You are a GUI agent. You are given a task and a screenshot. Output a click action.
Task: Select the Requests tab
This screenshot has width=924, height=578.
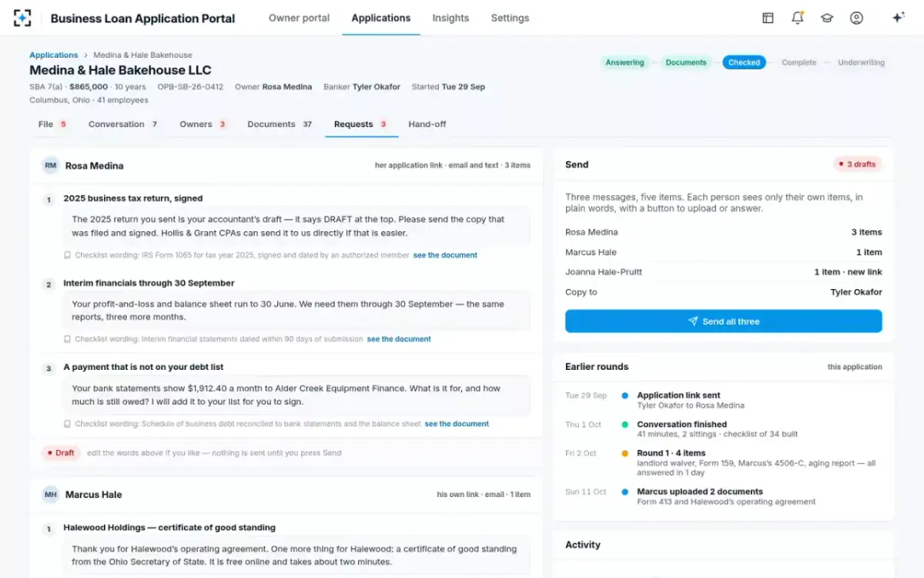pos(361,124)
